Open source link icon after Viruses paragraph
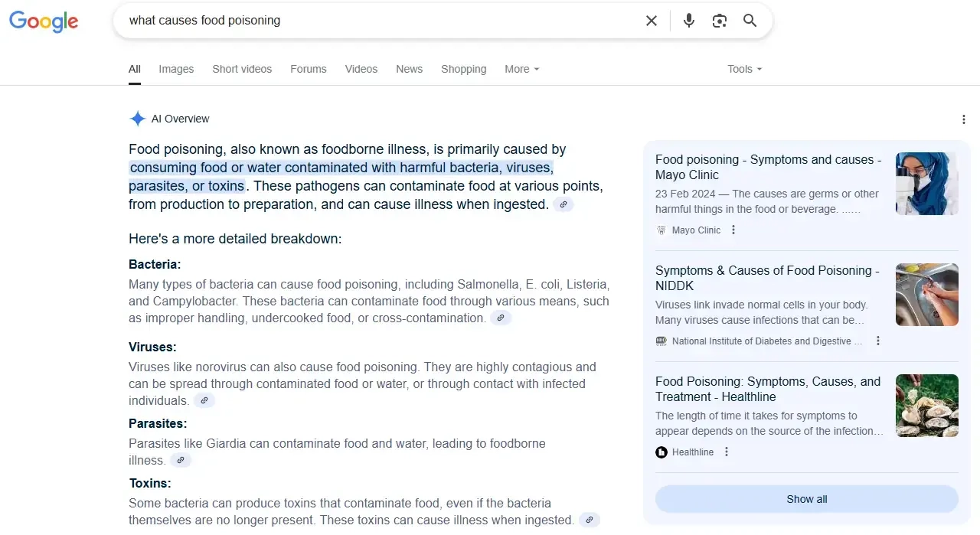Image resolution: width=980 pixels, height=535 pixels. (204, 400)
